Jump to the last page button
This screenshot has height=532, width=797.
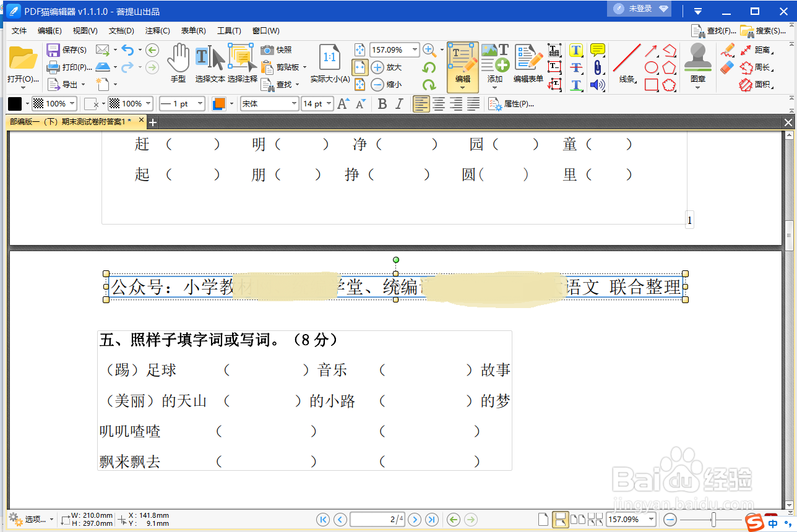coord(432,520)
